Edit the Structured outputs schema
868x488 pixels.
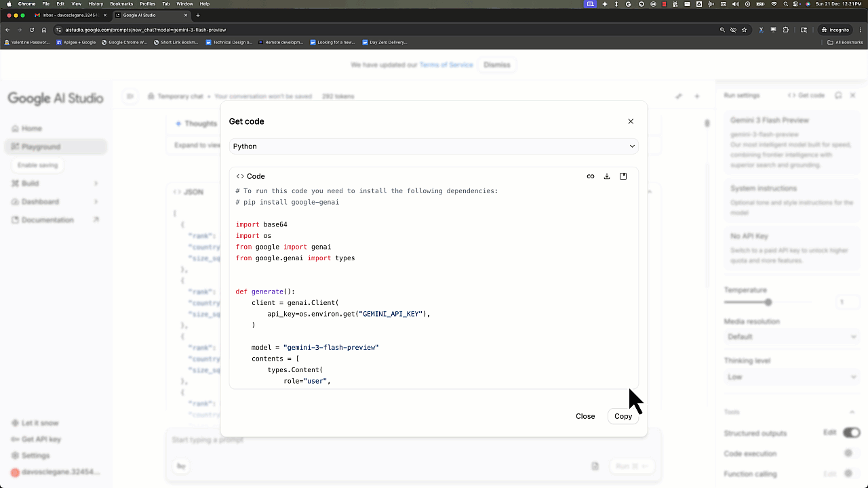830,432
